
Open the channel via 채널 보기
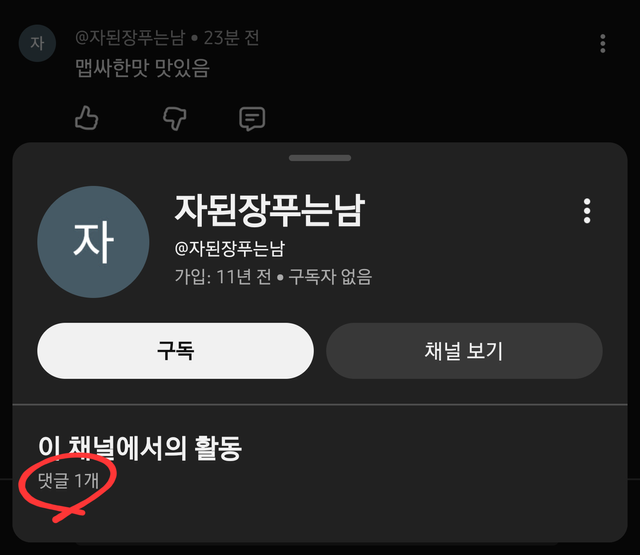[x=464, y=351]
